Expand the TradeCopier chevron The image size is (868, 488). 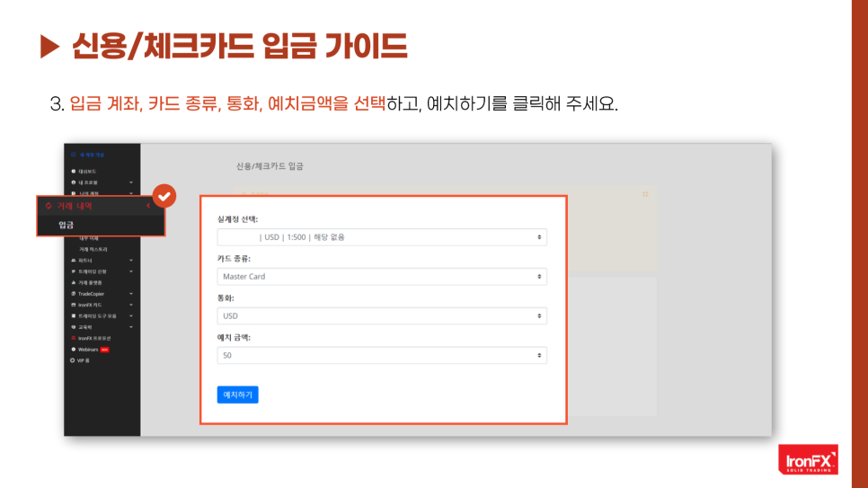pos(131,294)
